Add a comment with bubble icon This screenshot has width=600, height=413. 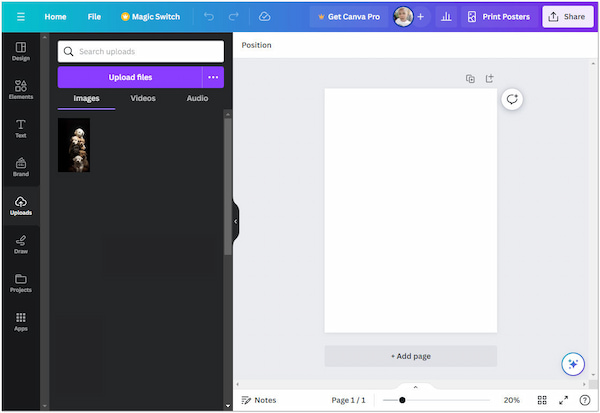click(x=512, y=100)
